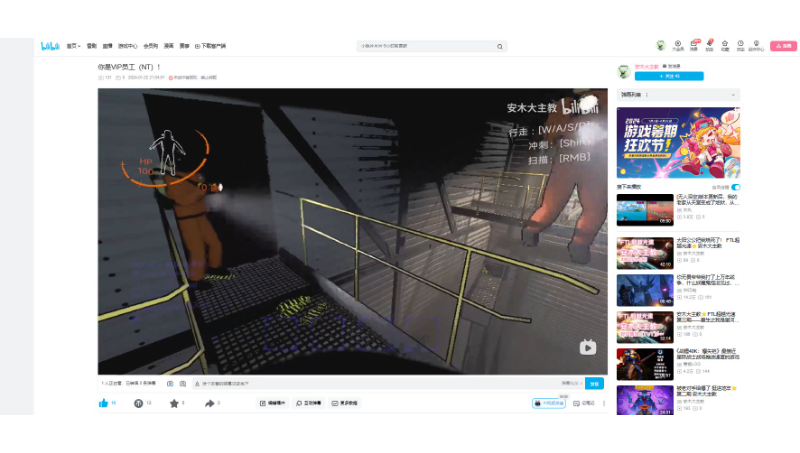Click 弹幕礼仪 etiquette link
Viewport: 800px width, 453px height.
(x=571, y=384)
